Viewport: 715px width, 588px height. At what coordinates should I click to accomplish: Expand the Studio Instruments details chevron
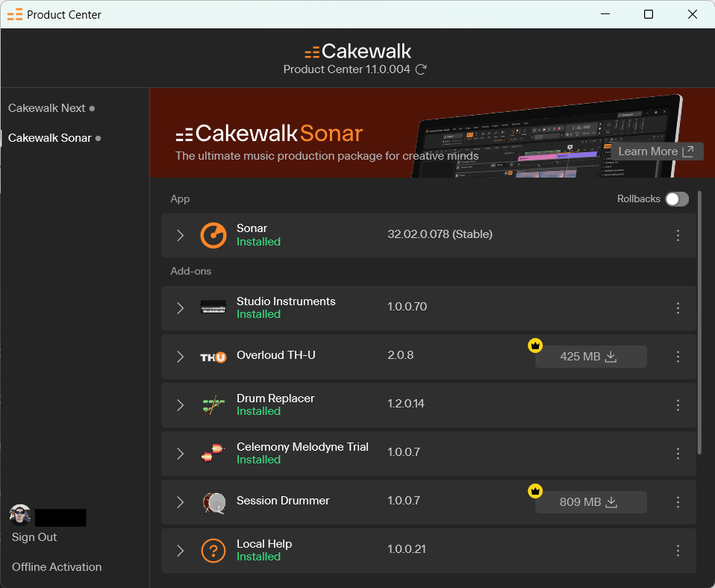[180, 308]
